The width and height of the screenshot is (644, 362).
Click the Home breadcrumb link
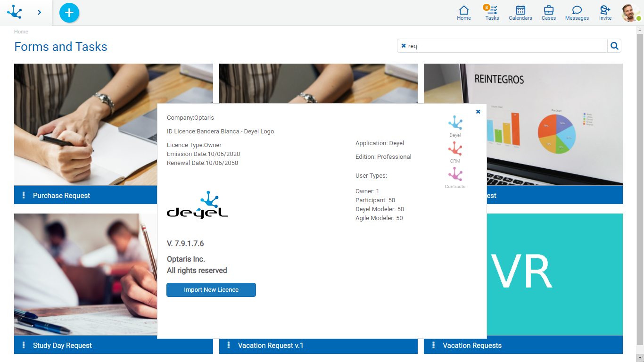coord(21,32)
